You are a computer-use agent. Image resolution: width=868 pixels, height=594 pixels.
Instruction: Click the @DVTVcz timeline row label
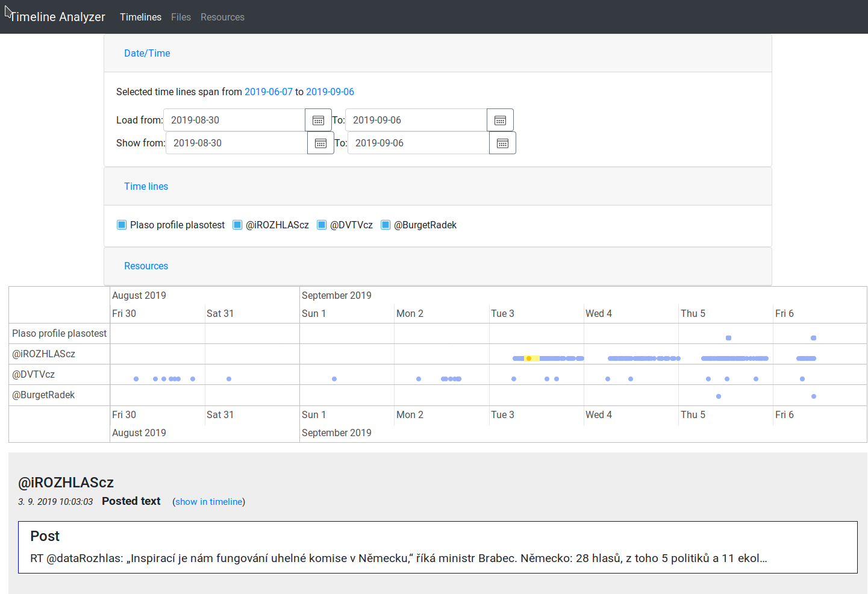click(33, 374)
